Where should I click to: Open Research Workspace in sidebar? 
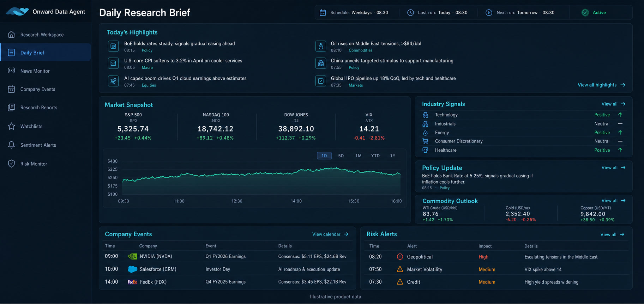46,35
